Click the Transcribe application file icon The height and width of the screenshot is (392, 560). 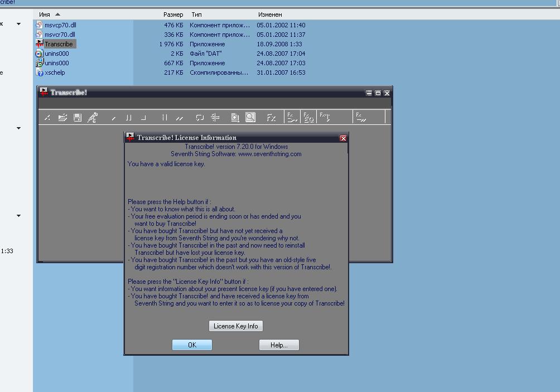[x=39, y=43]
